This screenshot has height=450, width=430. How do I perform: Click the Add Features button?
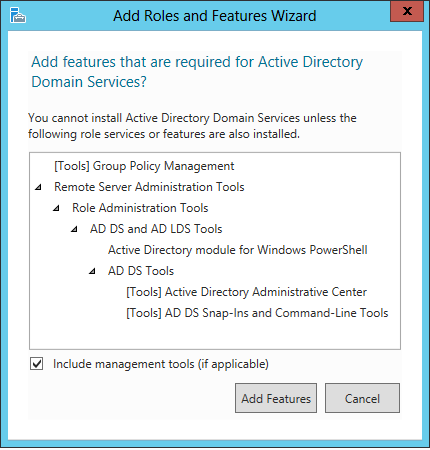click(276, 398)
